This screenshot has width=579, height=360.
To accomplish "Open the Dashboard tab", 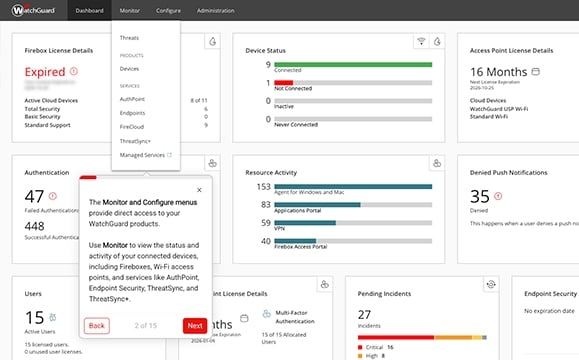I will [89, 10].
